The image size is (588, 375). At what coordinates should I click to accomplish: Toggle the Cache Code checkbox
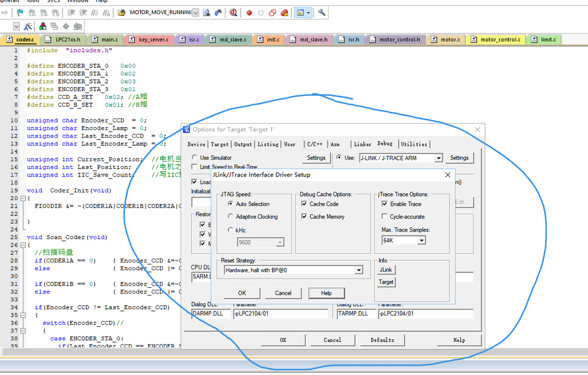pos(304,204)
